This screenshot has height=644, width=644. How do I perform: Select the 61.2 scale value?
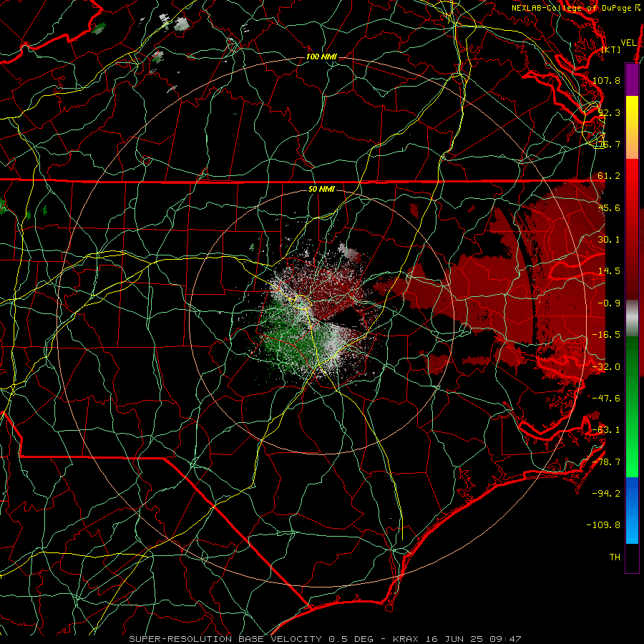(x=609, y=176)
